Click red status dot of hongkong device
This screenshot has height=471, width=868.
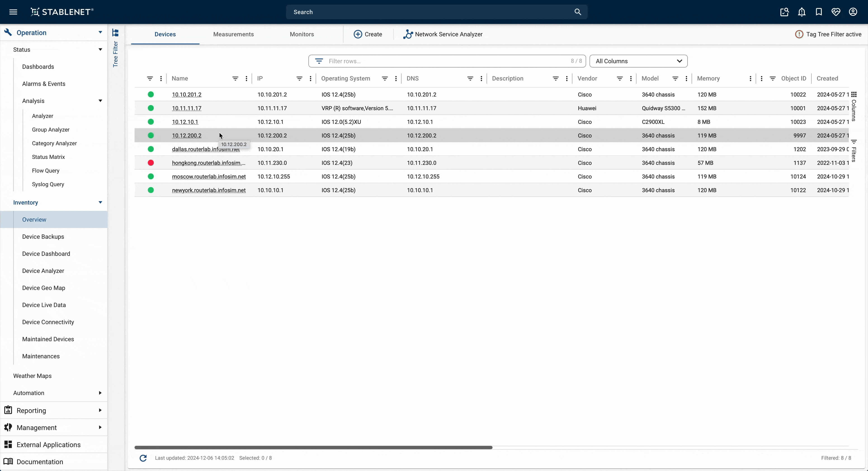tap(151, 163)
